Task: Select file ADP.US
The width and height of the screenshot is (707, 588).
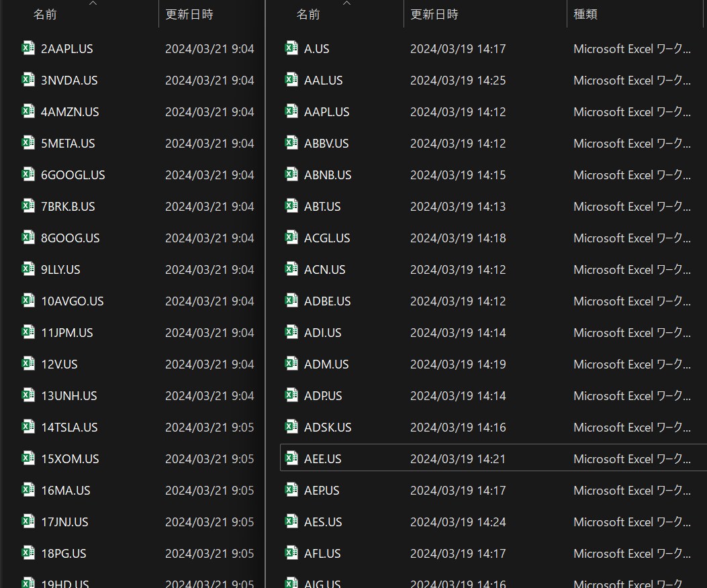Action: pos(323,396)
